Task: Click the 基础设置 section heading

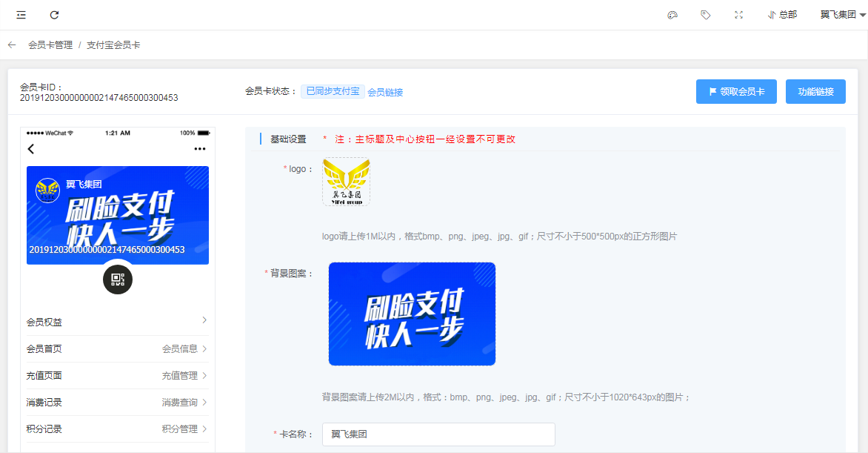Action: (288, 139)
